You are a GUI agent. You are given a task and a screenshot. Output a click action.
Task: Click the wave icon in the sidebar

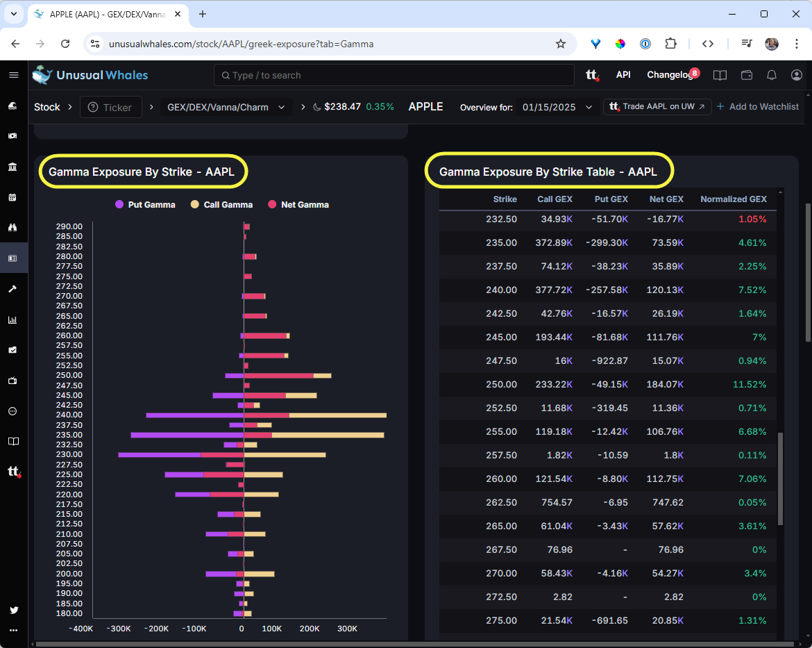point(13,106)
